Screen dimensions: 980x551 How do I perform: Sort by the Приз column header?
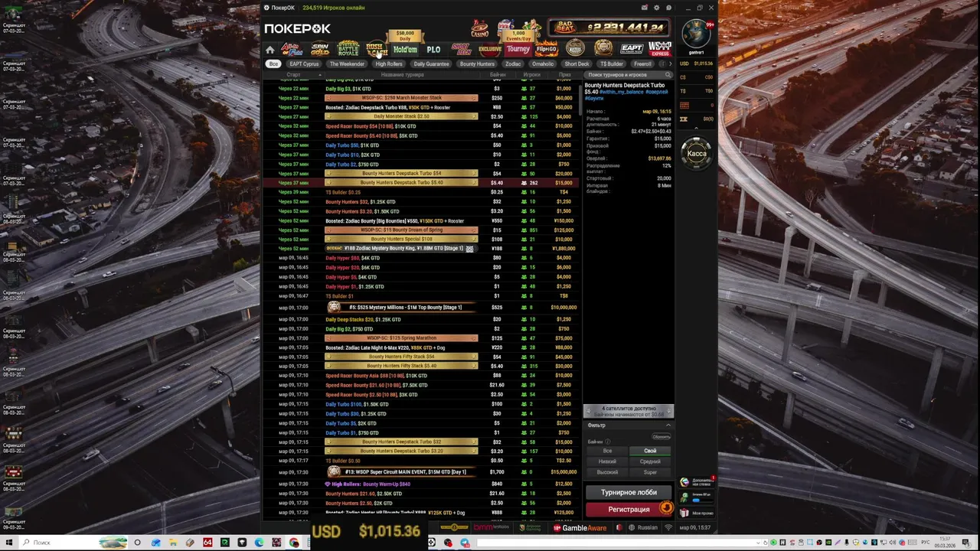click(x=564, y=75)
